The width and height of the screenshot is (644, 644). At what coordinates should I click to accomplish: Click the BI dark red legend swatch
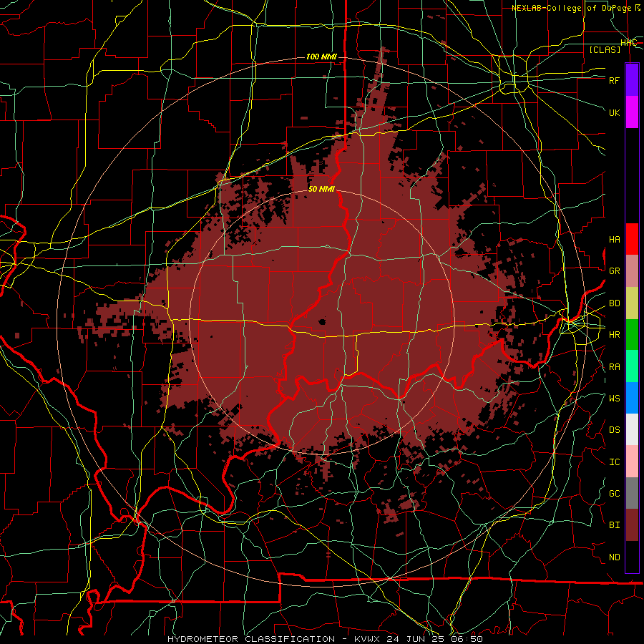(x=632, y=525)
